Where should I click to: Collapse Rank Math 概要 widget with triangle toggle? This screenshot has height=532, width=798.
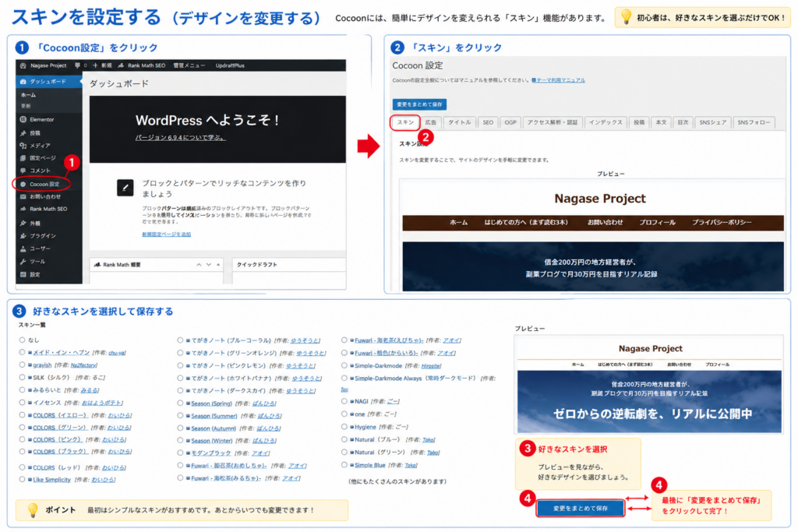218,265
